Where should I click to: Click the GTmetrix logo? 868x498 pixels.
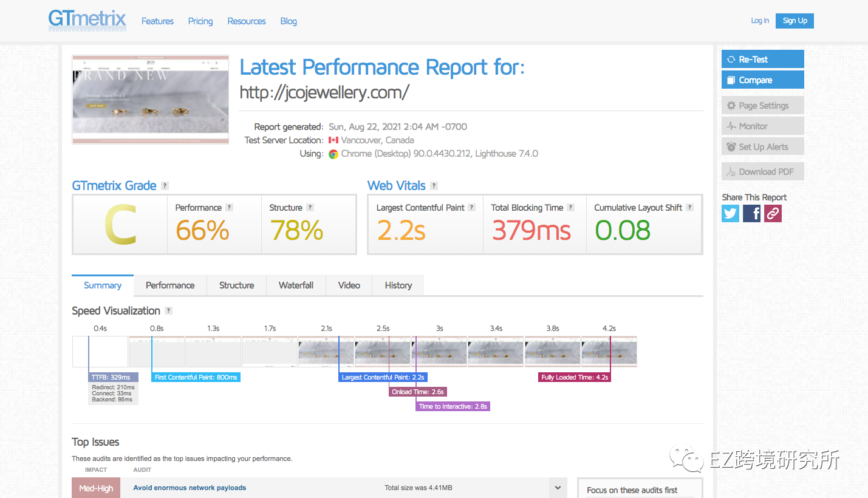point(87,21)
